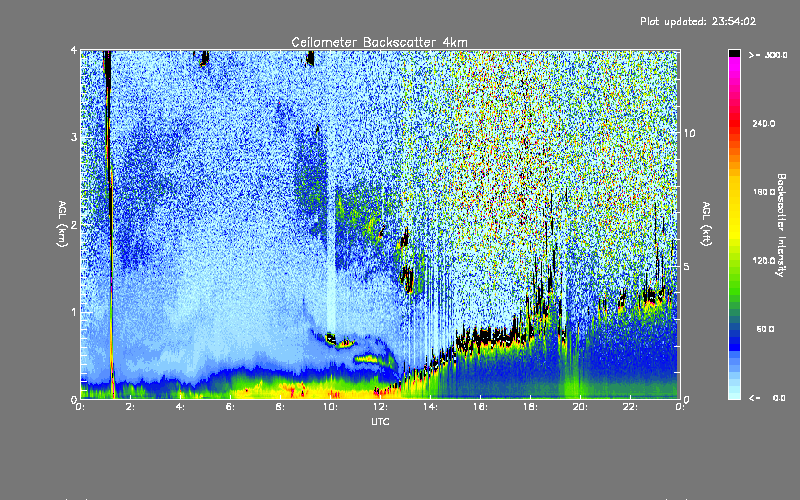Click the small cloud echo near 10 UTC
The width and height of the screenshot is (800, 500).
point(332,339)
